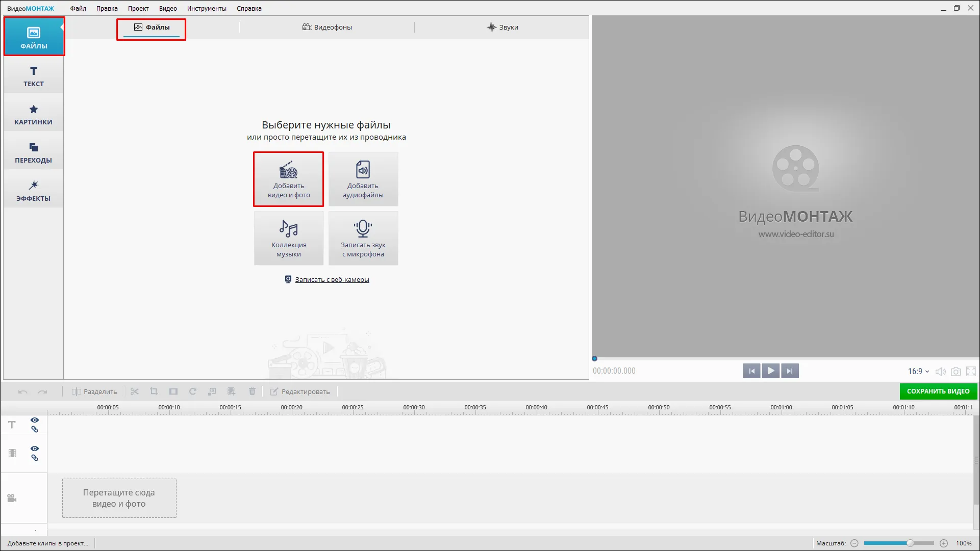This screenshot has height=551, width=980.
Task: Click Добавить аудиофайлы tile
Action: (x=363, y=179)
